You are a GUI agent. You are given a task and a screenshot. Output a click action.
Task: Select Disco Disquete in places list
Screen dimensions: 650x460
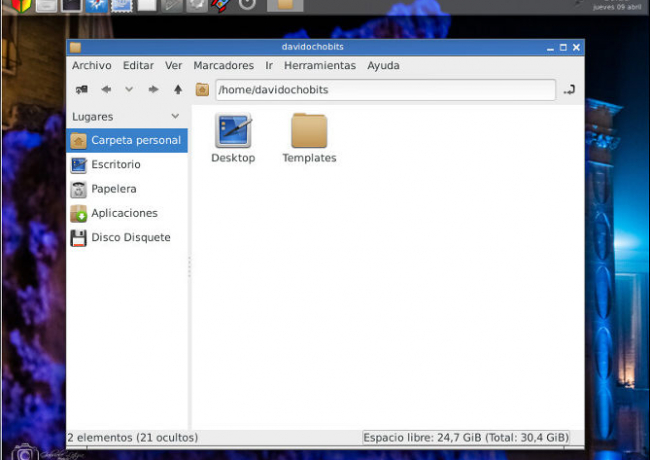coord(130,238)
